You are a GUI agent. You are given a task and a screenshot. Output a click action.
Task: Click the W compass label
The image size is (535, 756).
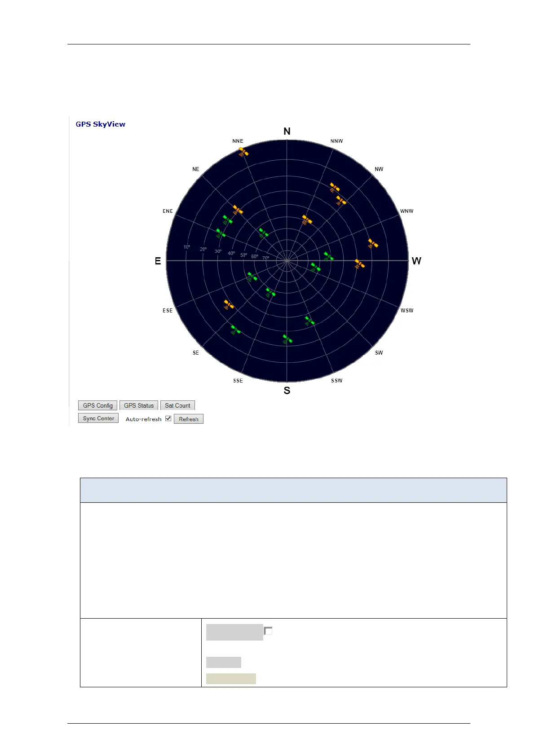pyautogui.click(x=416, y=261)
